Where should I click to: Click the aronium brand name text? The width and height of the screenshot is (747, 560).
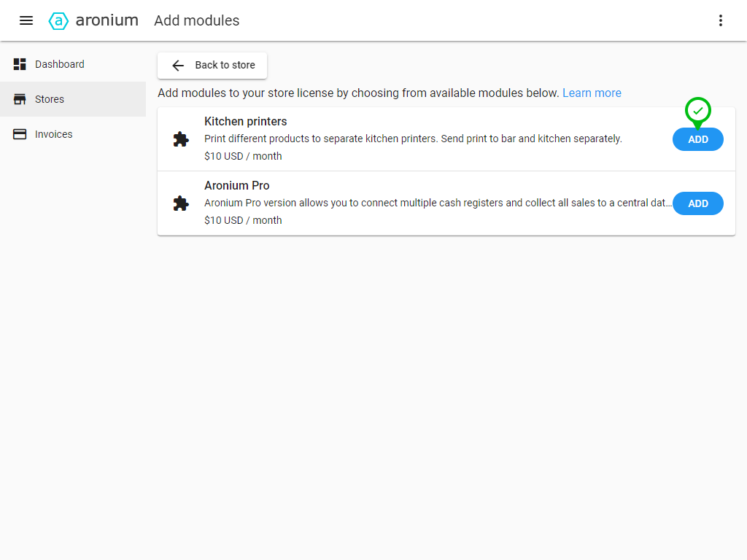(x=107, y=20)
